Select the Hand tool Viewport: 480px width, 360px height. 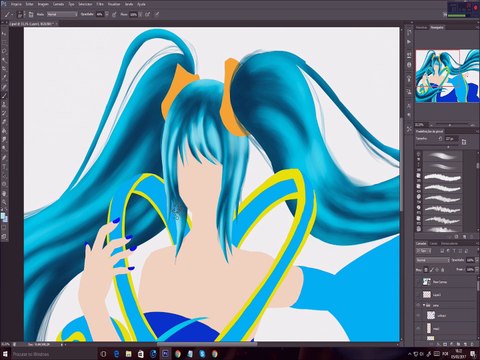pyautogui.click(x=4, y=193)
